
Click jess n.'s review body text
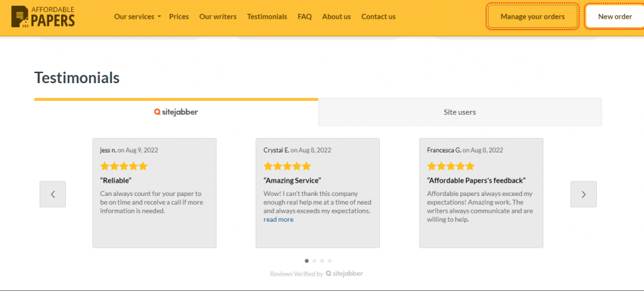[x=152, y=202]
